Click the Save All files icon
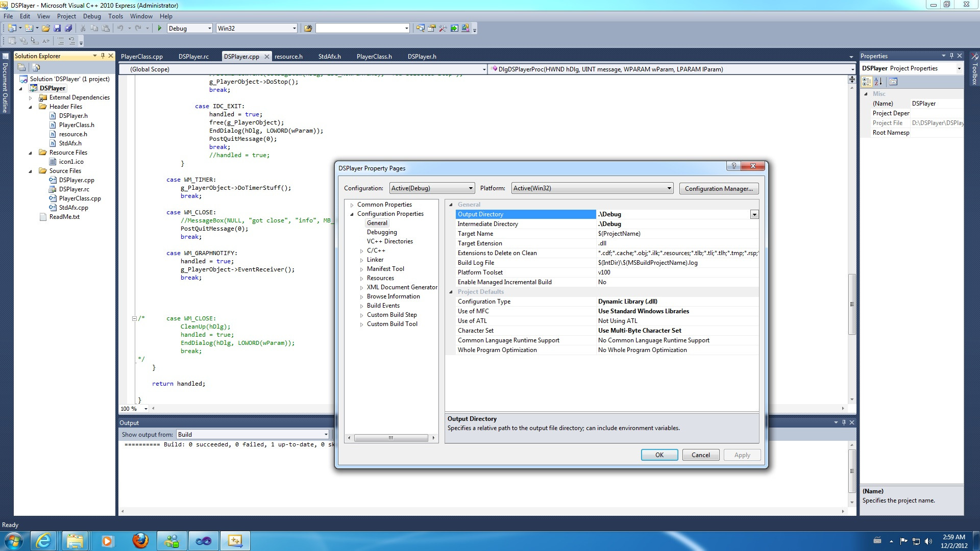This screenshot has height=551, width=980. (67, 28)
